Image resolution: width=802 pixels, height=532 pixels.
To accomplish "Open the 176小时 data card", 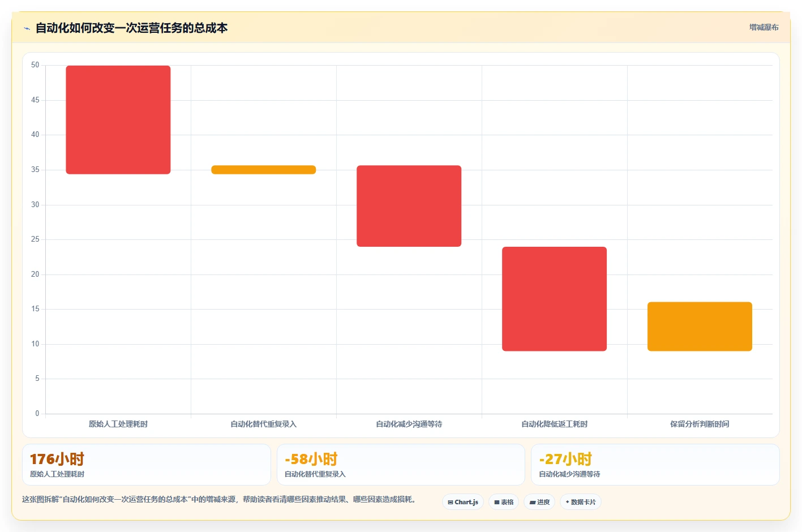I will click(147, 465).
